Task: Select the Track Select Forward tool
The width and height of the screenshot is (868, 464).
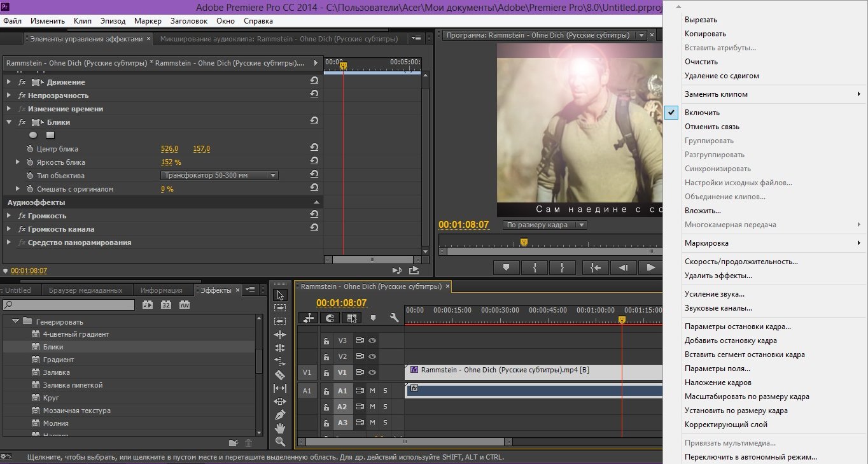Action: pyautogui.click(x=280, y=308)
